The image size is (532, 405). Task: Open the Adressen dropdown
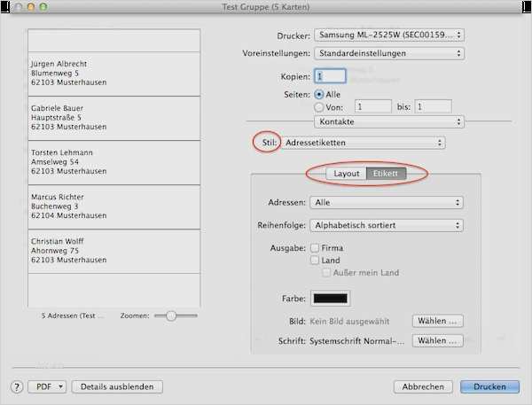[387, 202]
